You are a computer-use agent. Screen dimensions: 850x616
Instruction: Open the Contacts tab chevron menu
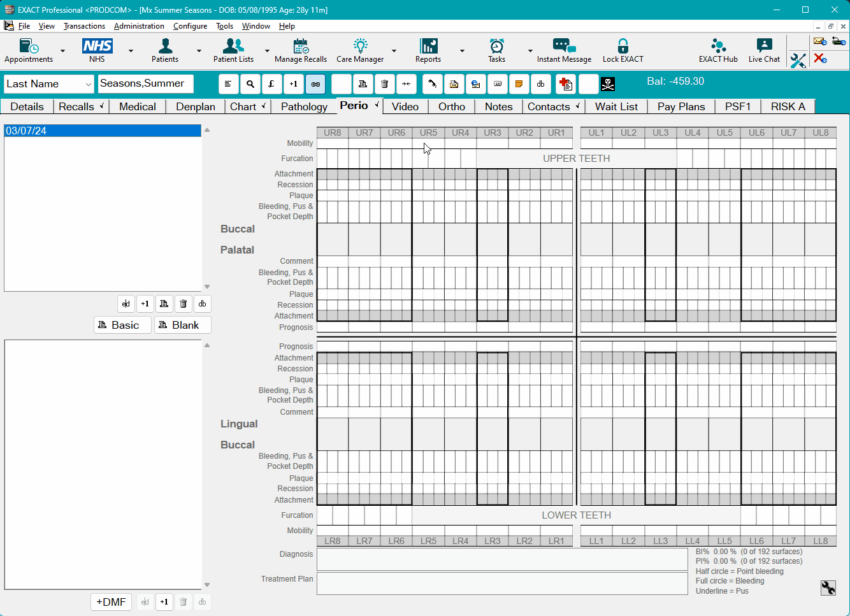[579, 106]
